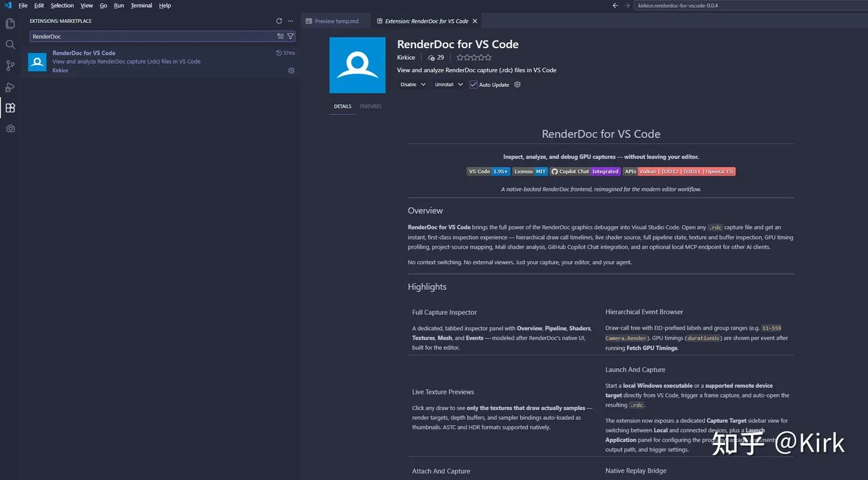Refresh the Extensions Marketplace list
Image resolution: width=868 pixels, height=480 pixels.
[279, 21]
